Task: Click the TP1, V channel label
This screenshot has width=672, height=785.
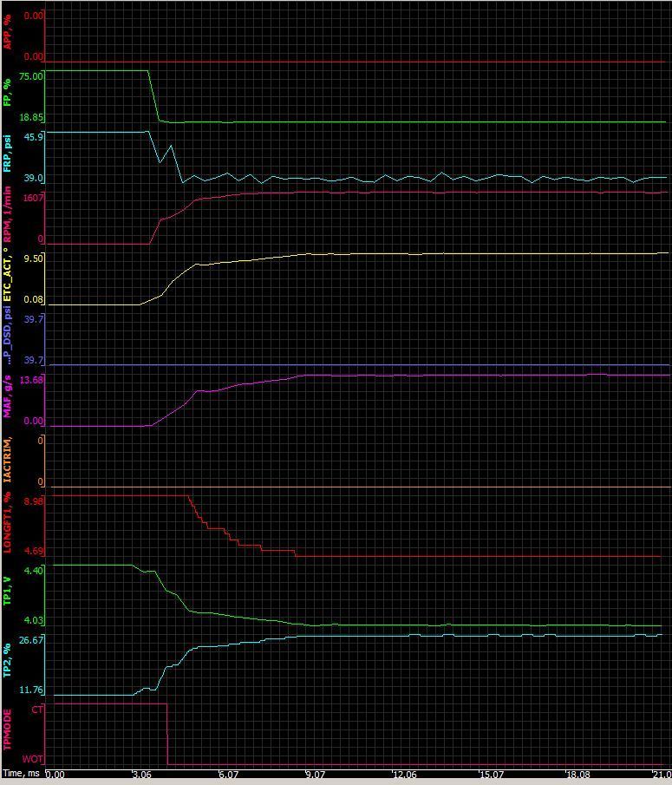Action: click(x=8, y=590)
